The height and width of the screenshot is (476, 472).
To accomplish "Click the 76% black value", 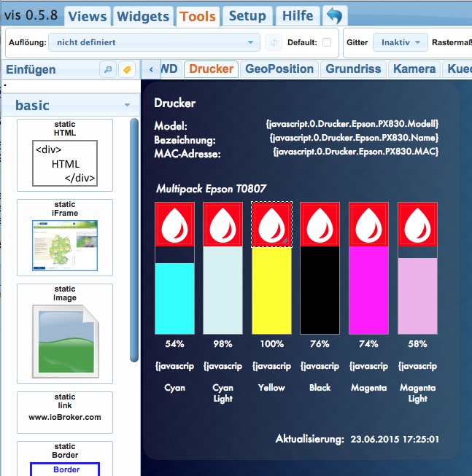I will point(320,344).
